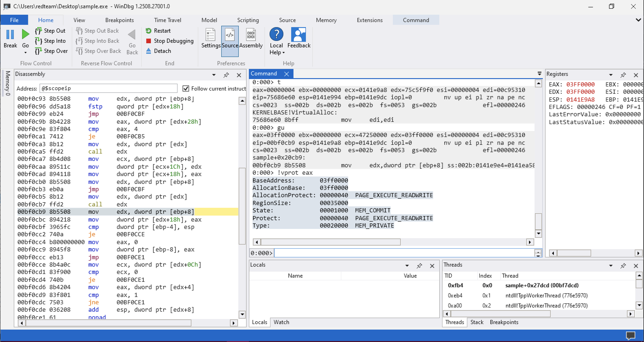Click the Step Over tool
Viewport: 644px width, 342px height.
coord(51,51)
